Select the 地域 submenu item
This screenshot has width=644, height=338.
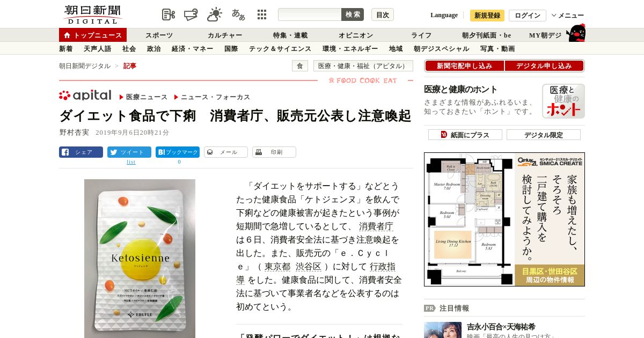tap(396, 49)
